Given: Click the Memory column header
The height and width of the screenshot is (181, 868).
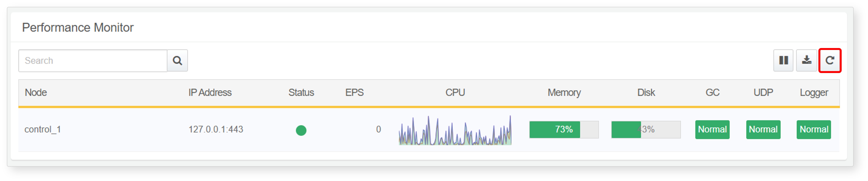Looking at the screenshot, I should coord(564,93).
